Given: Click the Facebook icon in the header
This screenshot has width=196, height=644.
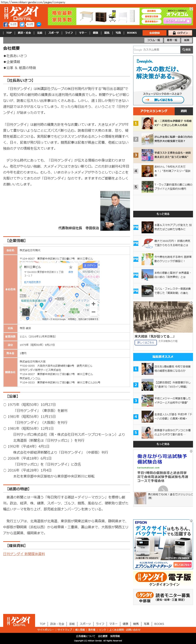Looking at the screenshot, I should click(6, 24).
